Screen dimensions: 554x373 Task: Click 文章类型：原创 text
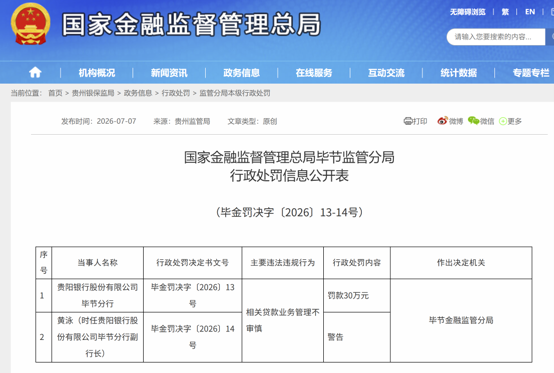[252, 121]
